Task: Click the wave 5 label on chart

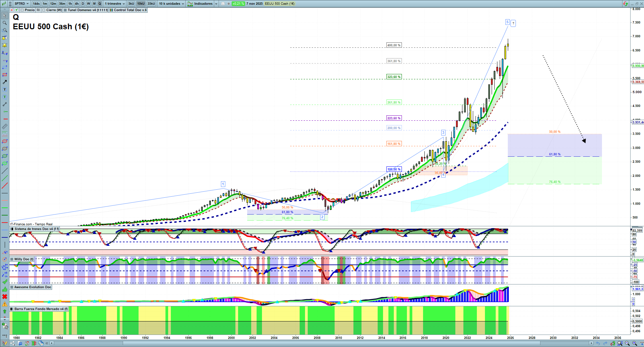Action: pyautogui.click(x=507, y=22)
